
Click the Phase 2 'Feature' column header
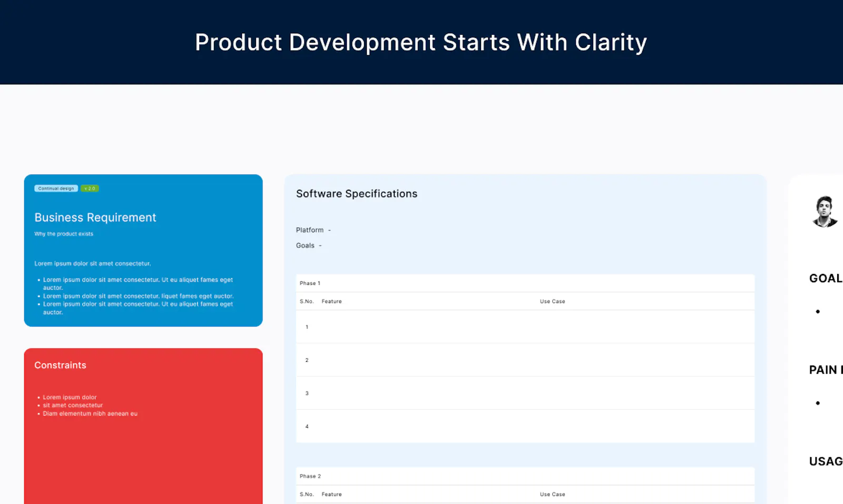[332, 494]
